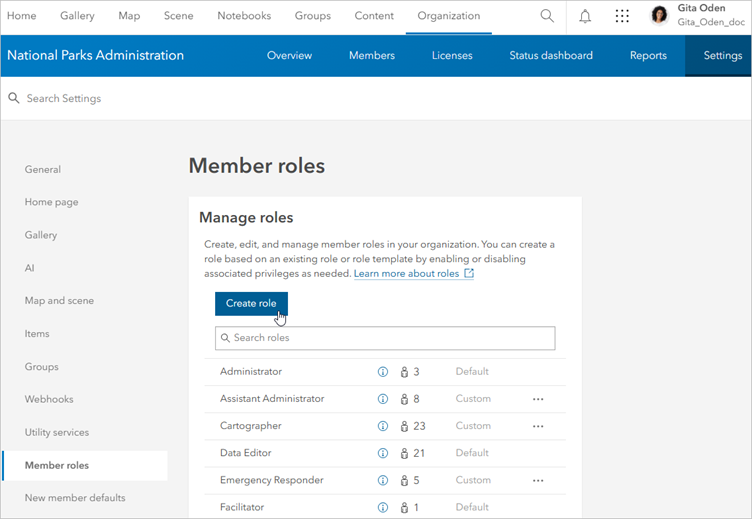The height and width of the screenshot is (519, 752).
Task: Open General settings in sidebar
Action: [43, 169]
